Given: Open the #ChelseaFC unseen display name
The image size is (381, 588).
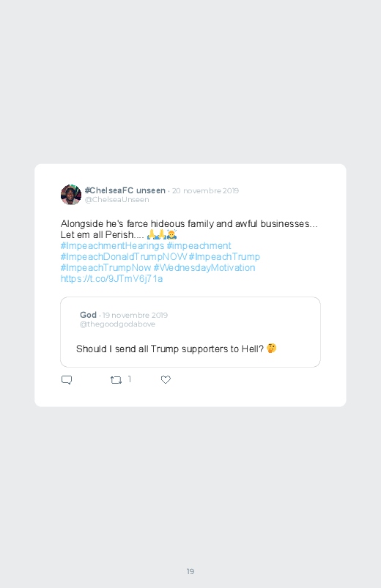Looking at the screenshot, I should 125,190.
